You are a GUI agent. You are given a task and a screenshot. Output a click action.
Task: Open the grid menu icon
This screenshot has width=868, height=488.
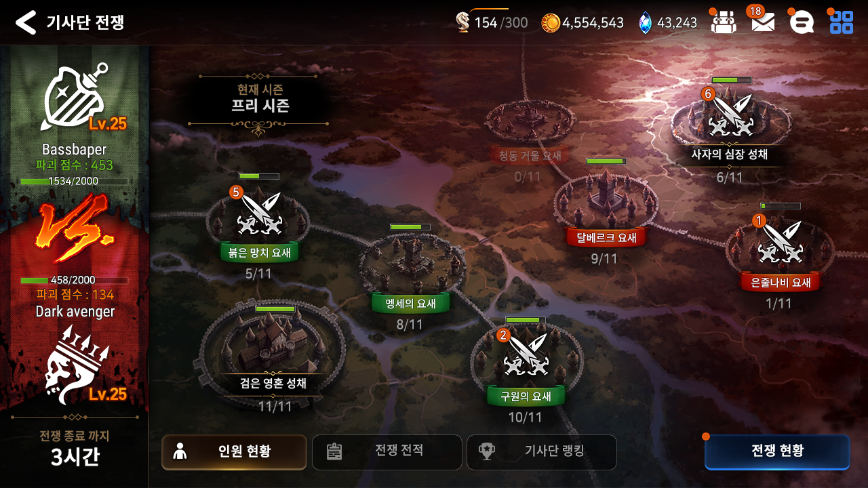(842, 22)
